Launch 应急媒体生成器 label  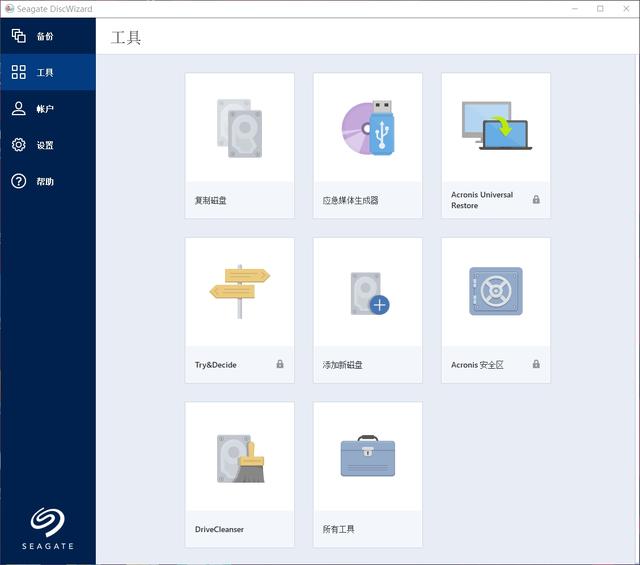351,200
